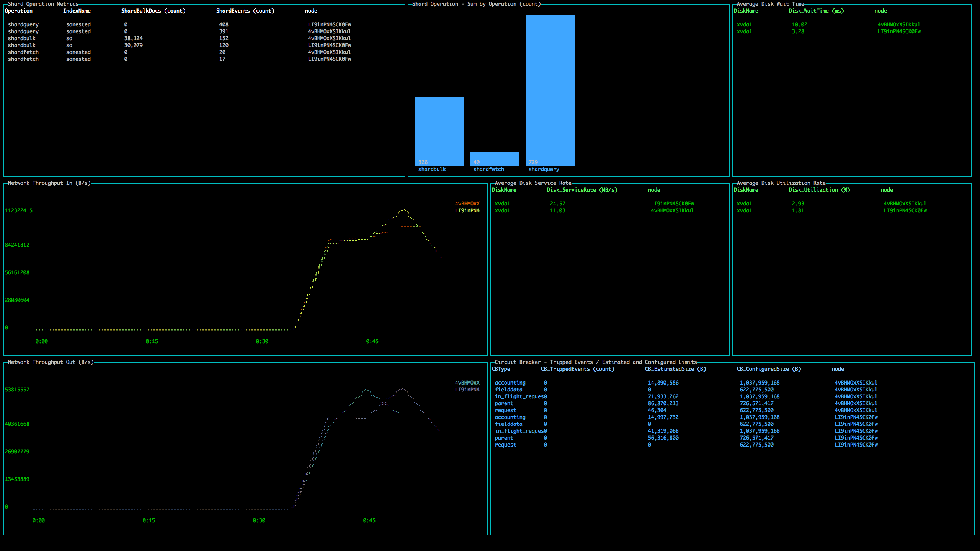Click the 10.02 disk wait time value
The width and height of the screenshot is (980, 551).
click(x=799, y=24)
